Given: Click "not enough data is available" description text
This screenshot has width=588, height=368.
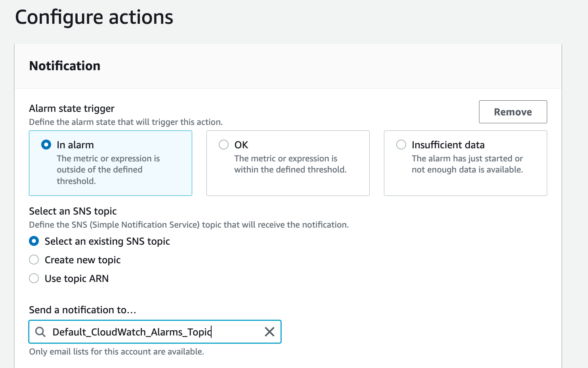Looking at the screenshot, I should pyautogui.click(x=467, y=170).
